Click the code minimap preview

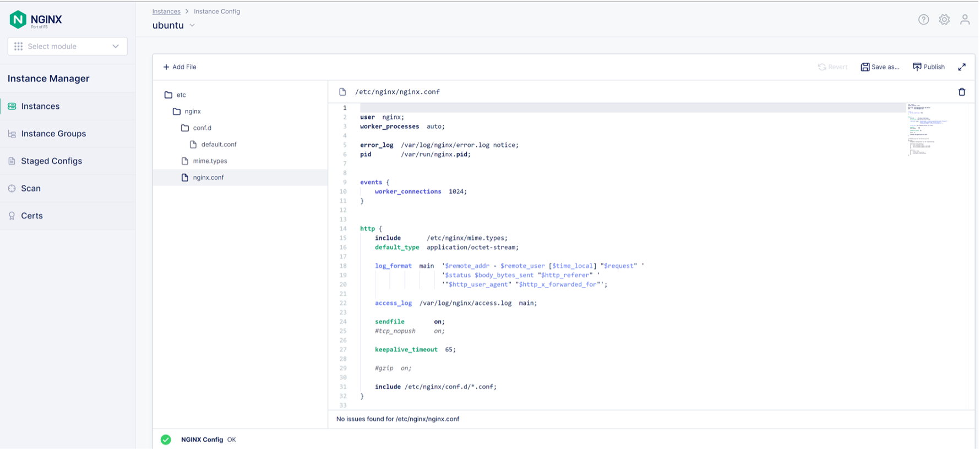[x=927, y=130]
